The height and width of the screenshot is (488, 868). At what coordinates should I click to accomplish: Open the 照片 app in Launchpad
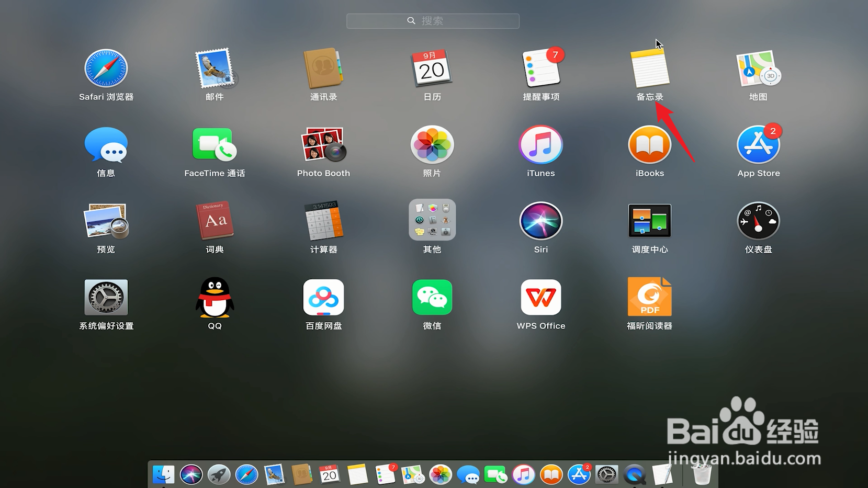(432, 145)
